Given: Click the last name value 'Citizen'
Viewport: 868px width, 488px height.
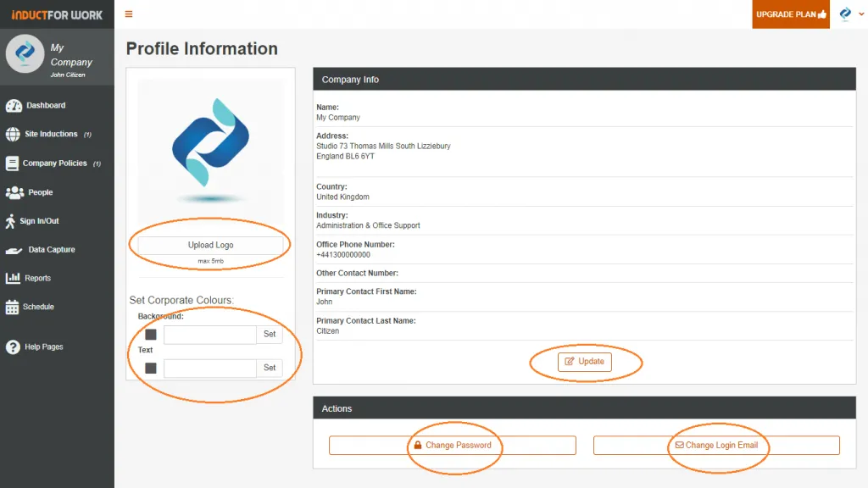Looking at the screenshot, I should coord(328,331).
